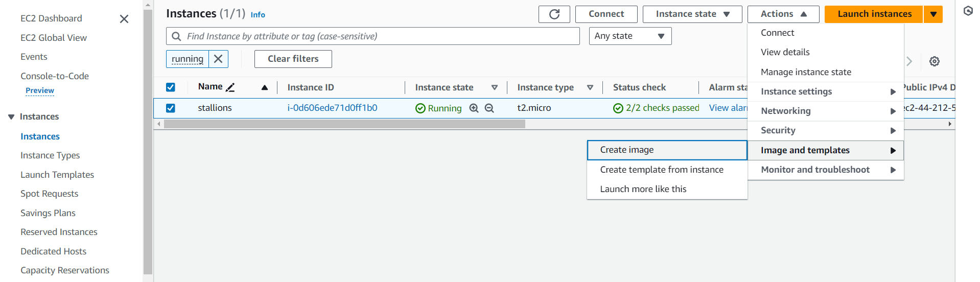Click zoom-out icon next to Running state
This screenshot has width=980, height=282.
(489, 108)
